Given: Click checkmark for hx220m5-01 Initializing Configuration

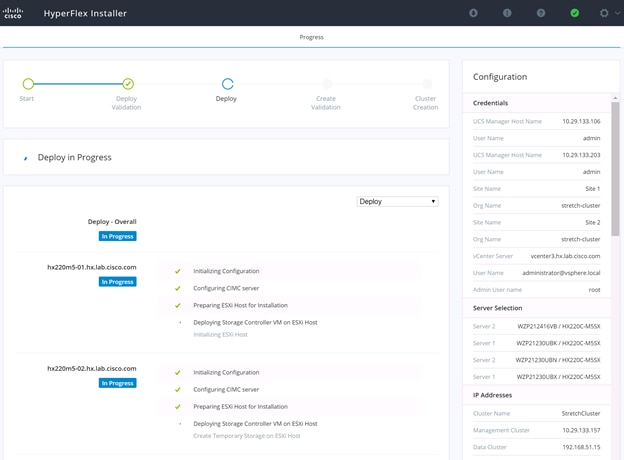Looking at the screenshot, I should [177, 271].
